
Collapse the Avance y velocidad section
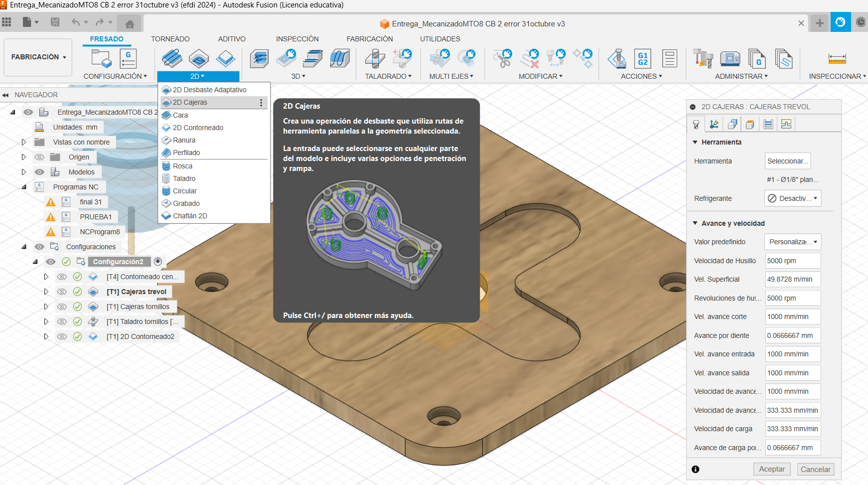695,223
